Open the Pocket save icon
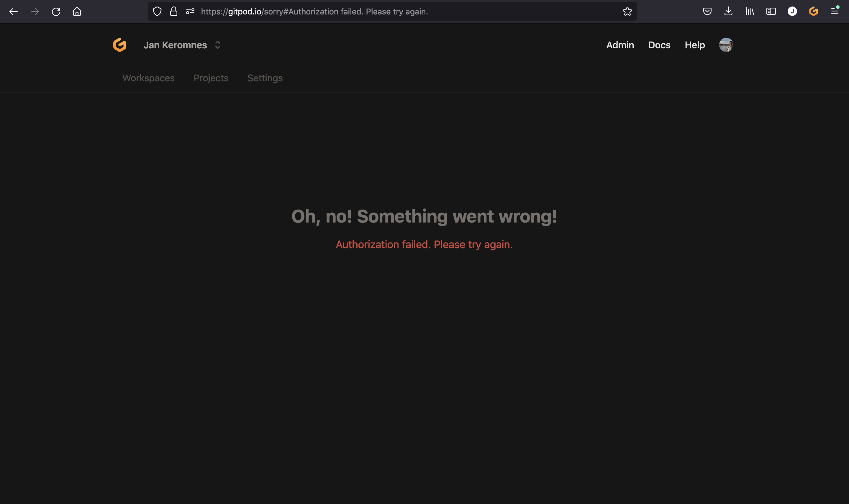The image size is (849, 504). click(707, 11)
